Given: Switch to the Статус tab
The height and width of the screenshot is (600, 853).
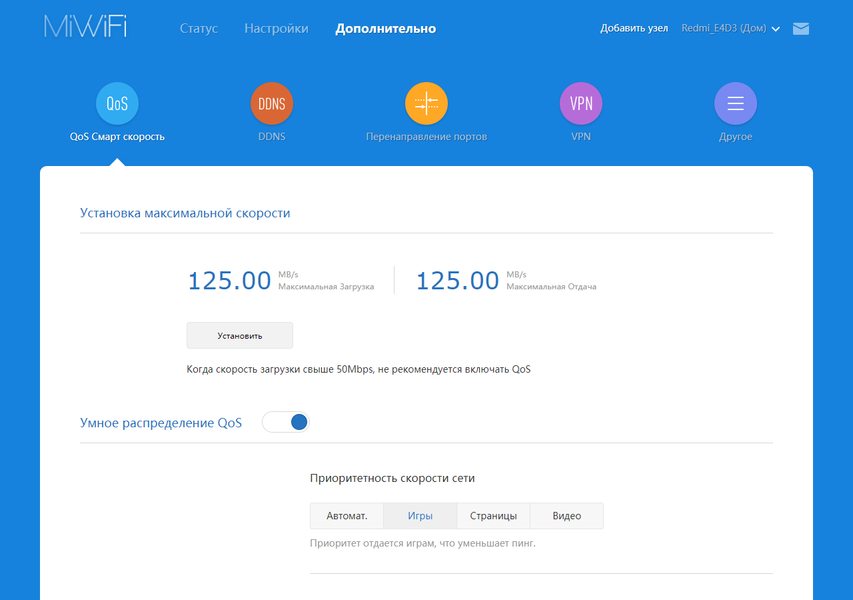Looking at the screenshot, I should point(199,28).
